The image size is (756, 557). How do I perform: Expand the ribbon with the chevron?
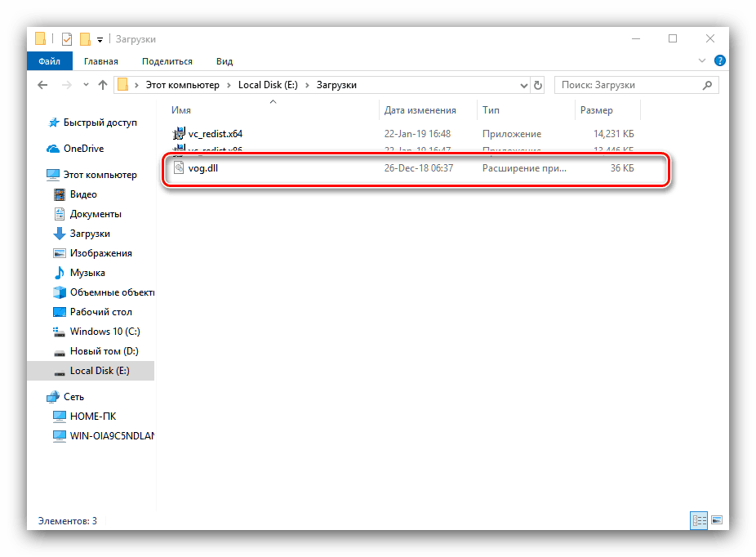coord(701,60)
